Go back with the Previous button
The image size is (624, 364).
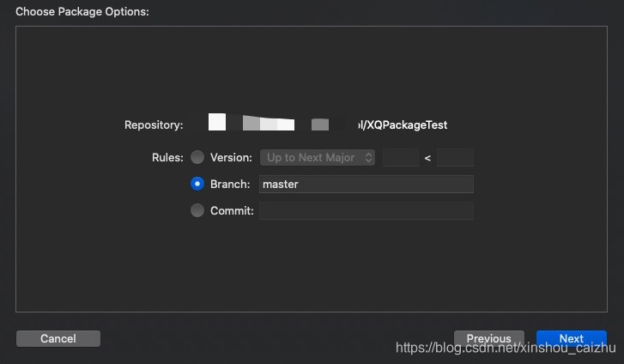click(x=488, y=338)
